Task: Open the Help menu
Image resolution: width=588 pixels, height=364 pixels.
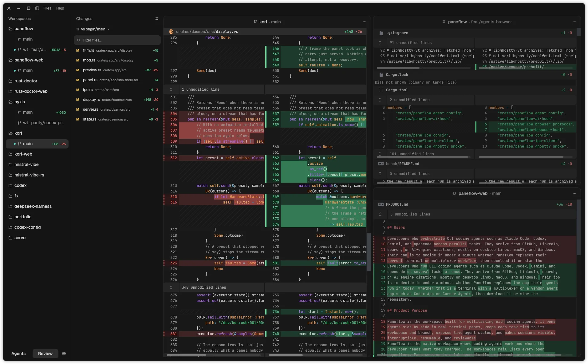Action: (60, 8)
